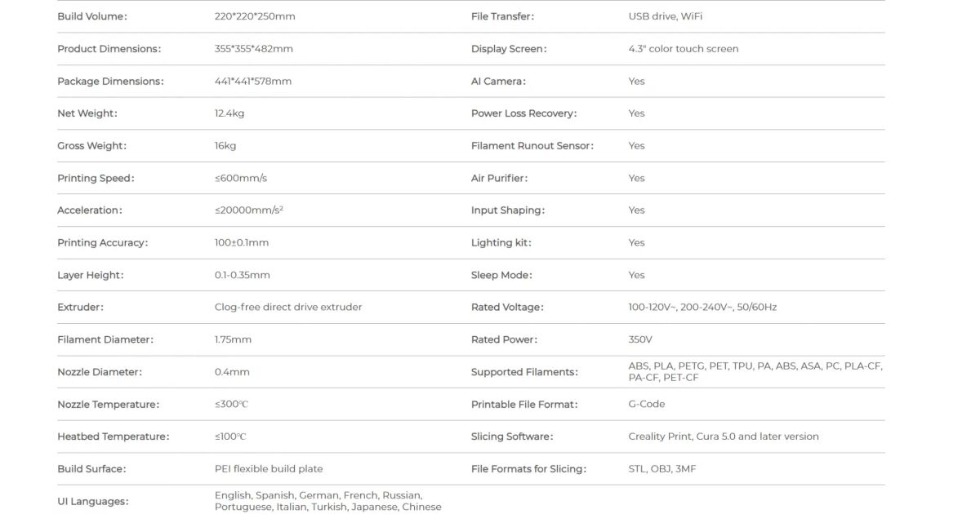The image size is (980, 514).
Task: Select the Clog-free direct drive extruder text
Action: (288, 308)
